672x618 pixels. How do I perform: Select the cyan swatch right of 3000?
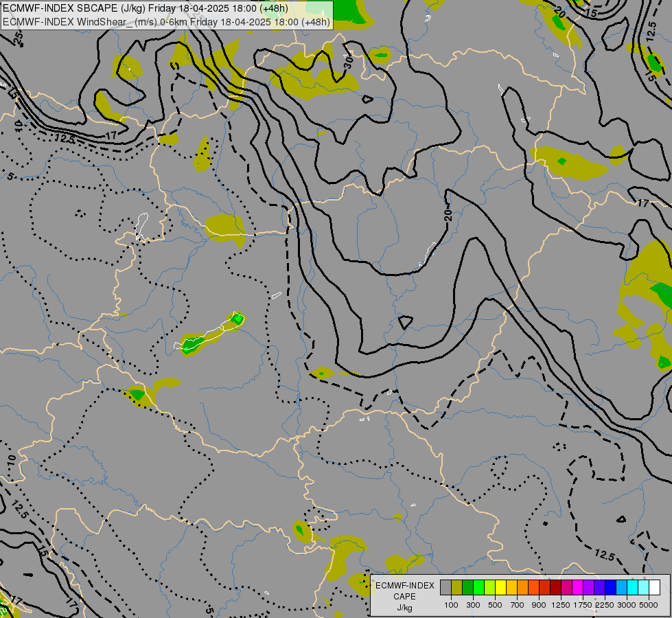pyautogui.click(x=633, y=587)
